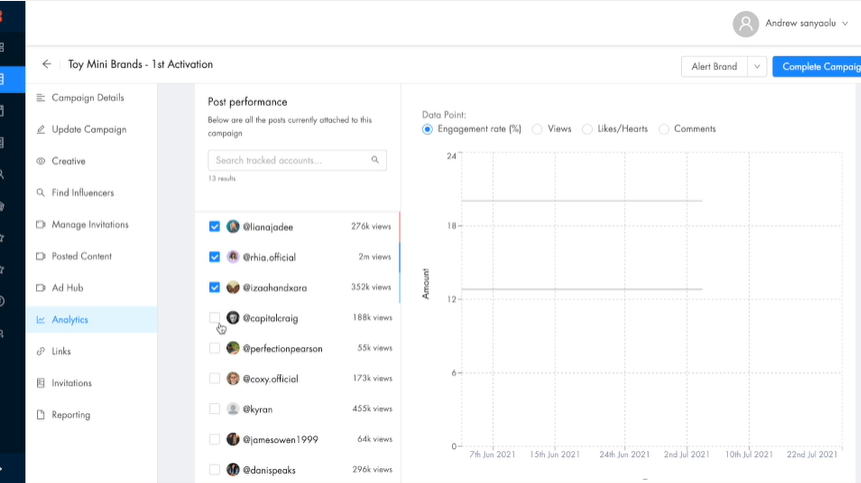Image resolution: width=861 pixels, height=483 pixels.
Task: Select the Views data point radio
Action: click(x=537, y=129)
